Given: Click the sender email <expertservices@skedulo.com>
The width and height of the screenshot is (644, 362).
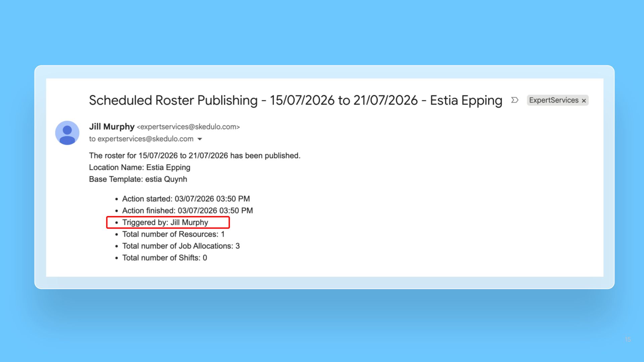Looking at the screenshot, I should pyautogui.click(x=188, y=127).
